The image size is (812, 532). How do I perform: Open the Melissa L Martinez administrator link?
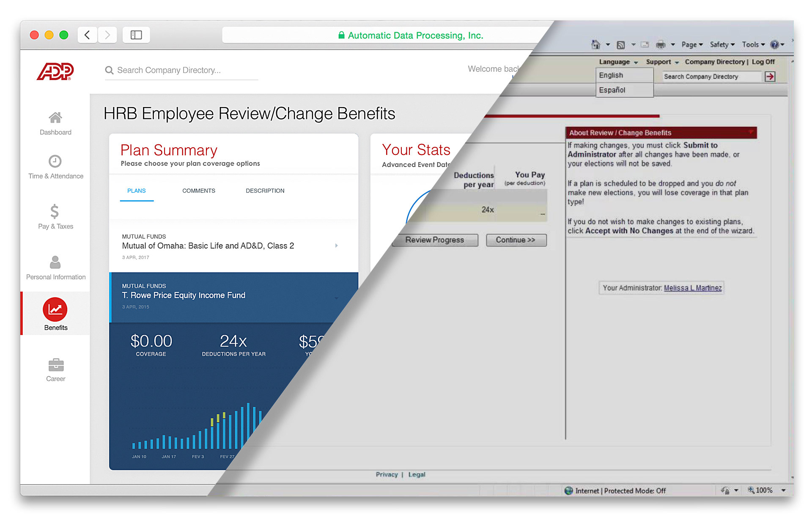692,288
